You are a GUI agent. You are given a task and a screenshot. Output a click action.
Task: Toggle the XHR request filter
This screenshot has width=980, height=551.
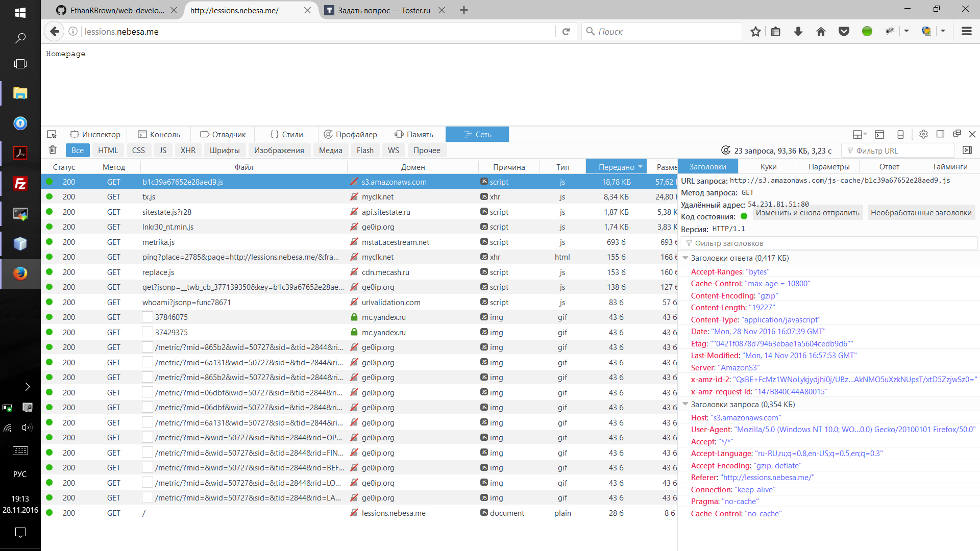[x=188, y=150]
